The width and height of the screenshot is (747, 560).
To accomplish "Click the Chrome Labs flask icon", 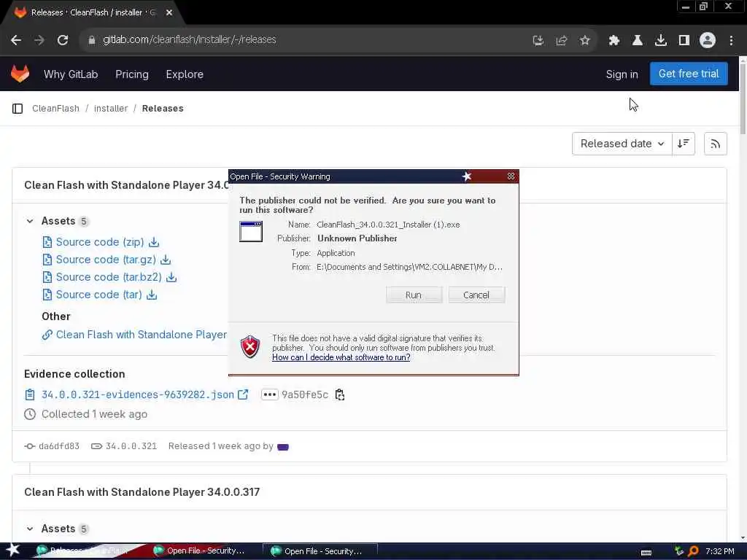I will click(x=638, y=41).
